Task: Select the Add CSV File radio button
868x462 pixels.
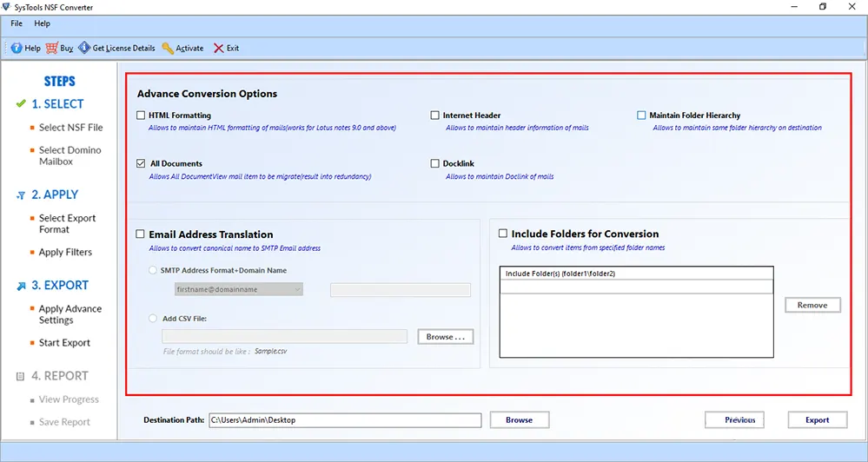Action: tap(153, 318)
